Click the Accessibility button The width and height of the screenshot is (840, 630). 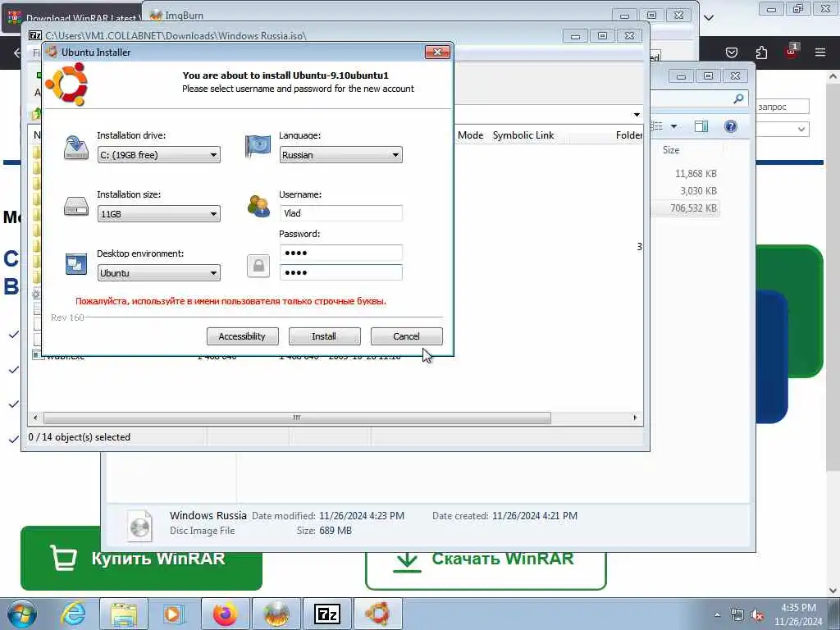242,336
